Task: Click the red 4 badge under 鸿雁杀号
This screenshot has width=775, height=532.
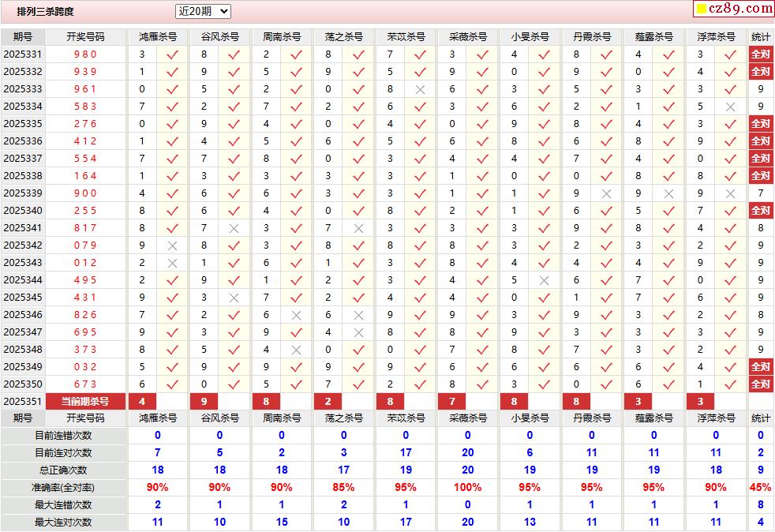Action: (142, 402)
